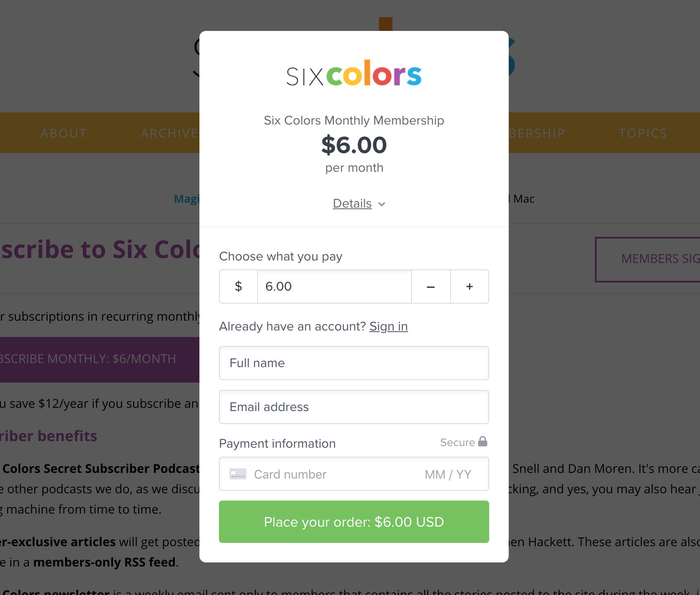Screen dimensions: 700x595
Task: Switch to the ARCHIVE section
Action: click(170, 133)
